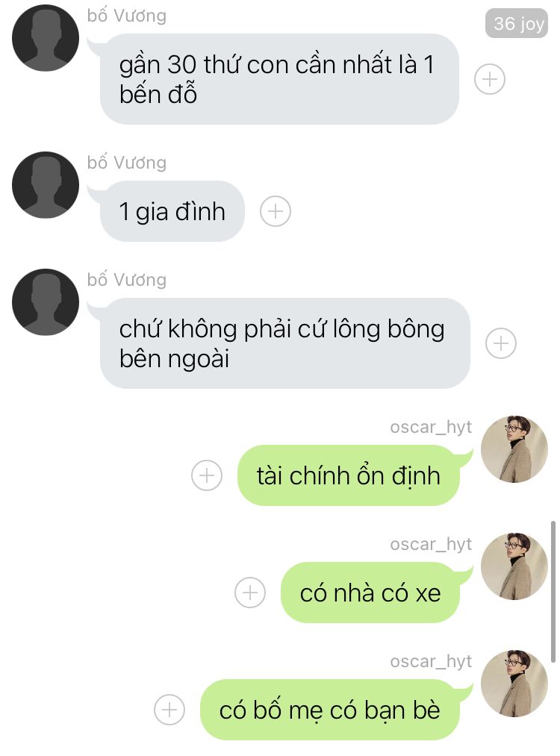Tap plus icon beside '1 gia đình' message
The height and width of the screenshot is (756, 560).
point(276,211)
